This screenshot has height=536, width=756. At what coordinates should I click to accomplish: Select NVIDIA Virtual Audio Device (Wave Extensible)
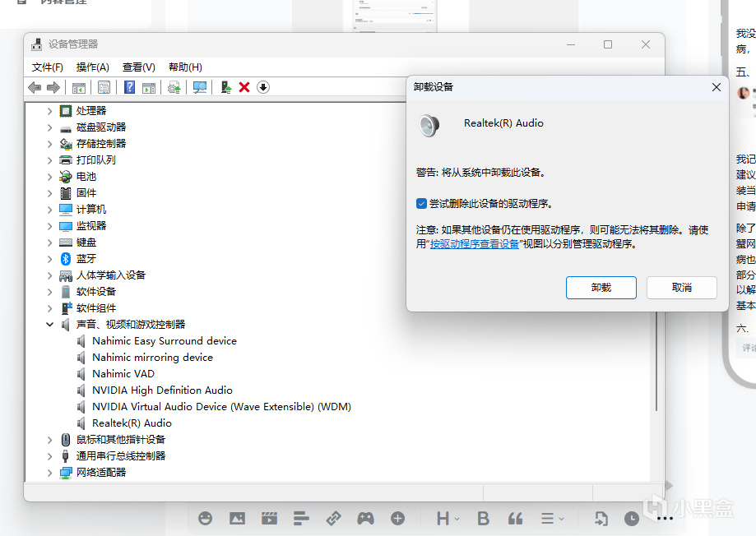click(x=221, y=406)
